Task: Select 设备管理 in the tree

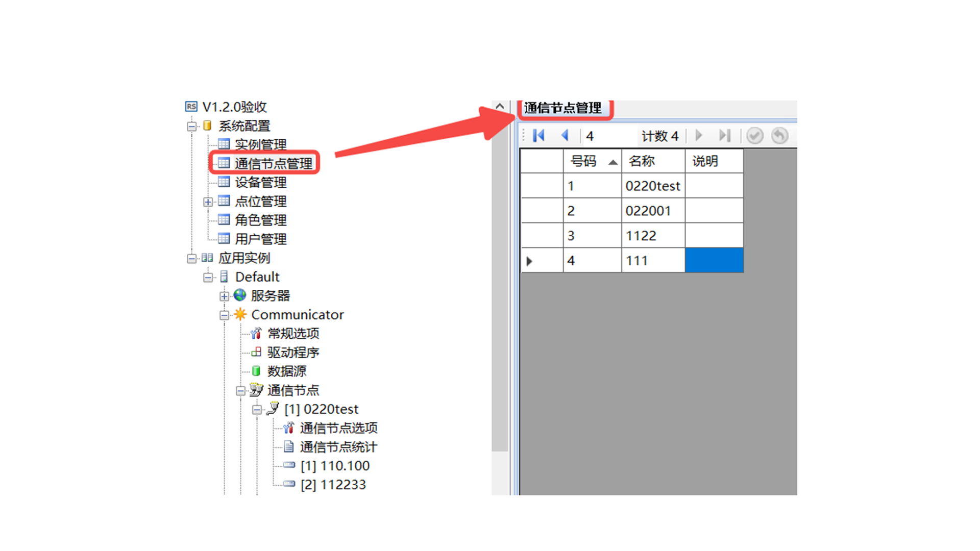Action: click(260, 182)
